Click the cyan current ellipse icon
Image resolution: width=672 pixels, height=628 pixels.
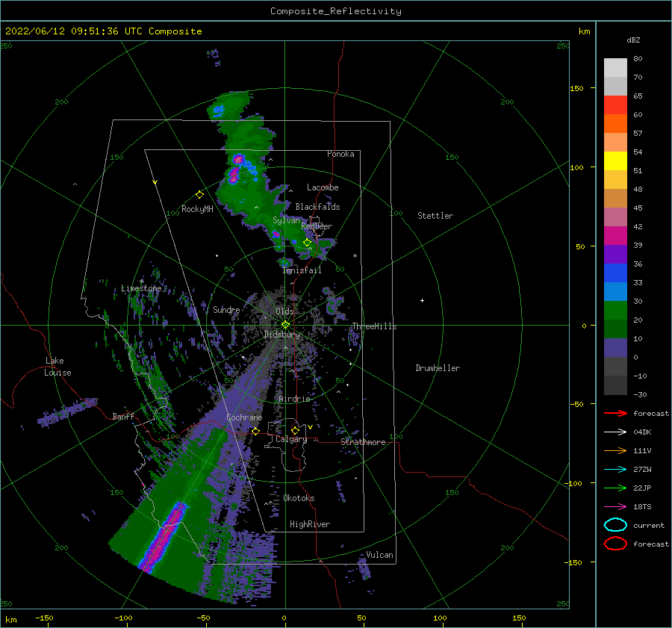[x=615, y=525]
